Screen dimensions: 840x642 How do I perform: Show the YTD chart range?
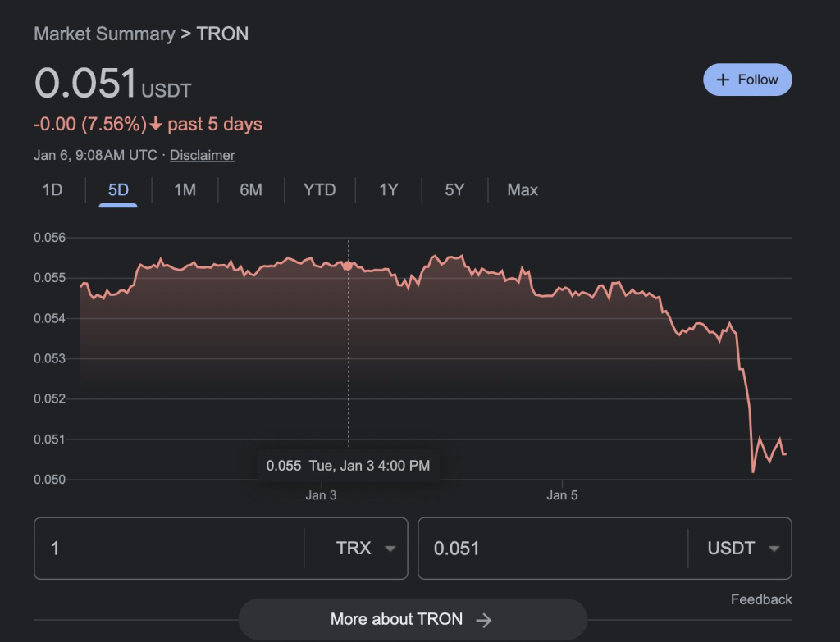pyautogui.click(x=319, y=190)
